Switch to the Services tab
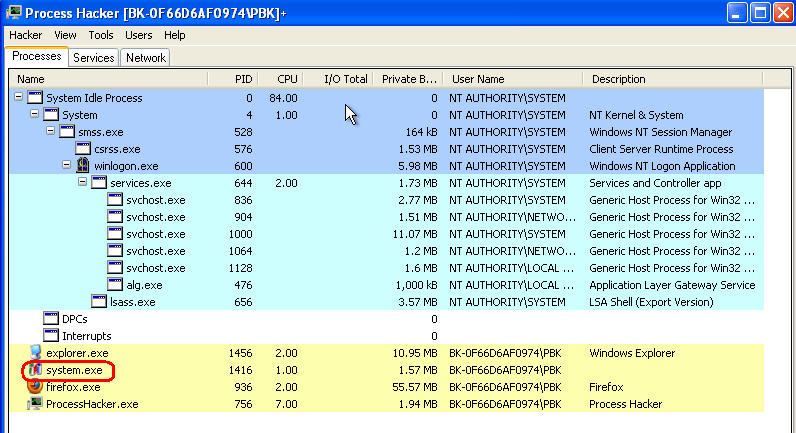This screenshot has width=796, height=433. [x=93, y=58]
